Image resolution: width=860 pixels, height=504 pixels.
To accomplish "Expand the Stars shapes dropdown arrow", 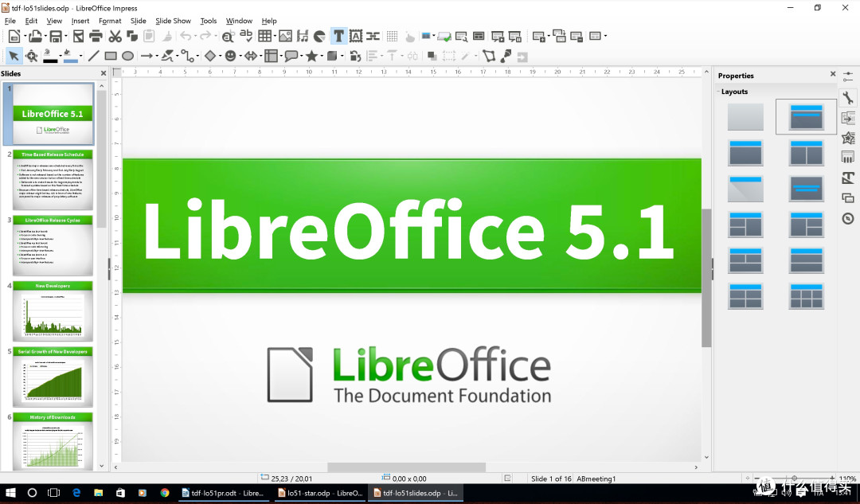I will [x=322, y=56].
